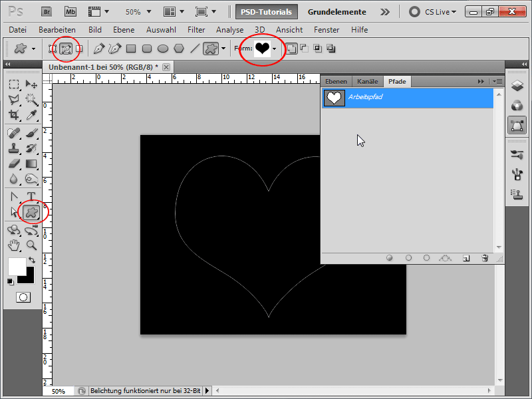Image resolution: width=532 pixels, height=399 pixels.
Task: Select the Arbeitspfad path row
Action: 408,98
